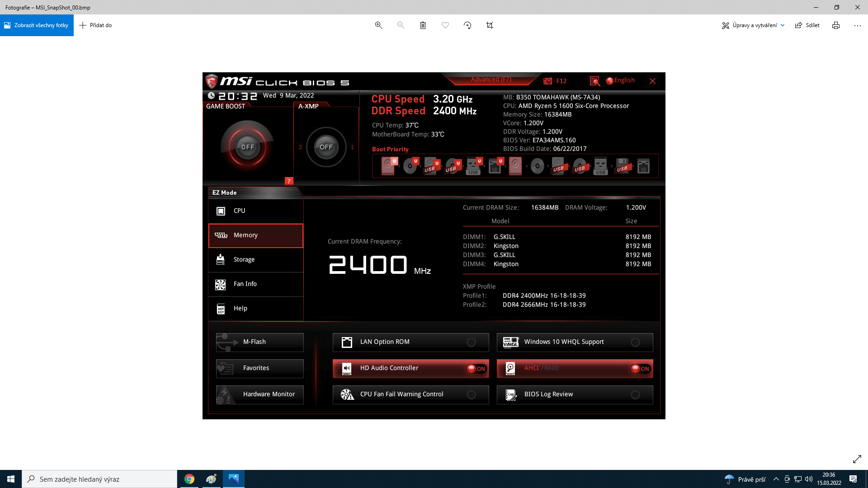Screen dimensions: 868x488
Task: Open the three-dots more options menu
Action: pyautogui.click(x=857, y=25)
